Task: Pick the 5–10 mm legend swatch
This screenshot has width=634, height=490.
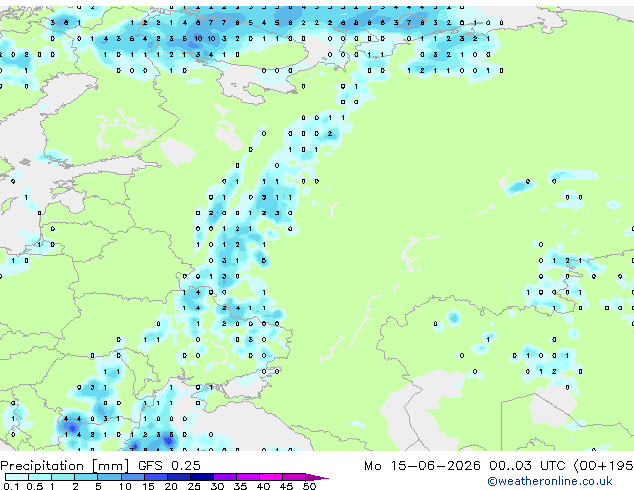Action: pyautogui.click(x=109, y=477)
